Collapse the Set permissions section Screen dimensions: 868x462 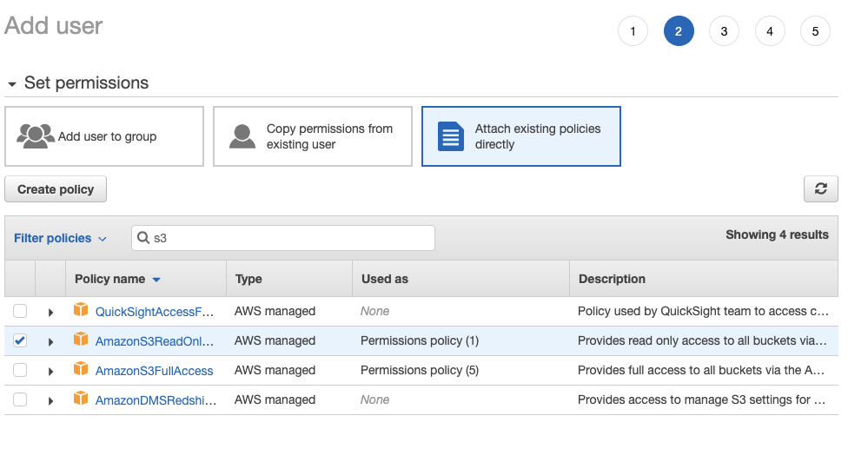12,84
